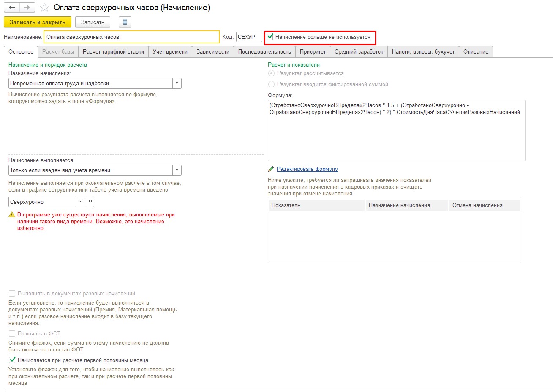The width and height of the screenshot is (553, 392).
Task: Click the yellow warning triangle icon
Action: pyautogui.click(x=12, y=215)
